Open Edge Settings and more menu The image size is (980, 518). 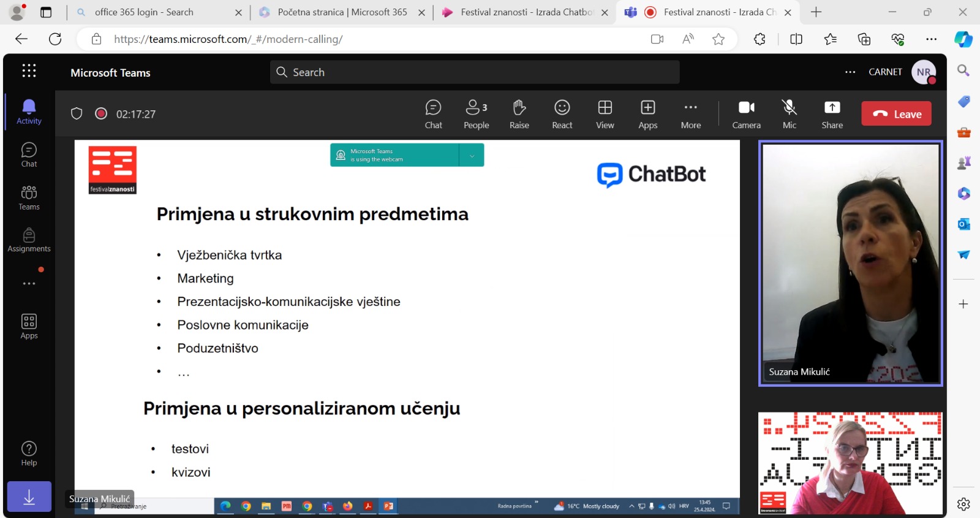[x=931, y=39]
